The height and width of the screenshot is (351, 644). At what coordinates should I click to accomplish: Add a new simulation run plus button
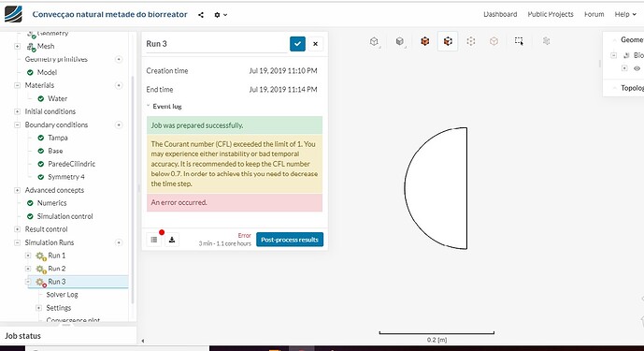(119, 242)
